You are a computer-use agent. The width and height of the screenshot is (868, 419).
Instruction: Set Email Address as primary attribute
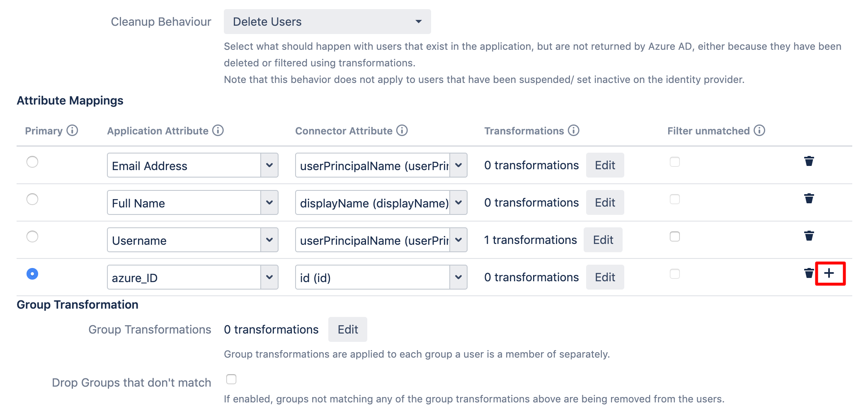[32, 162]
